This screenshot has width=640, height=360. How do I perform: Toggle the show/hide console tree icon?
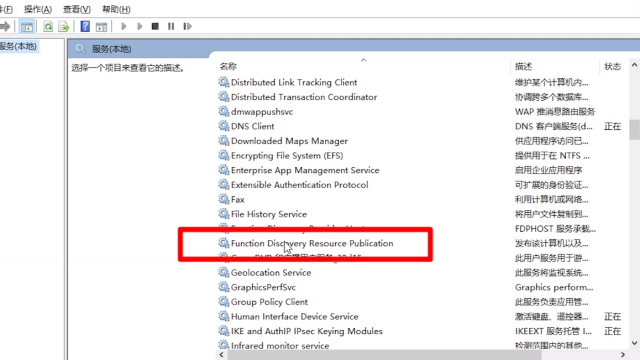point(27,27)
